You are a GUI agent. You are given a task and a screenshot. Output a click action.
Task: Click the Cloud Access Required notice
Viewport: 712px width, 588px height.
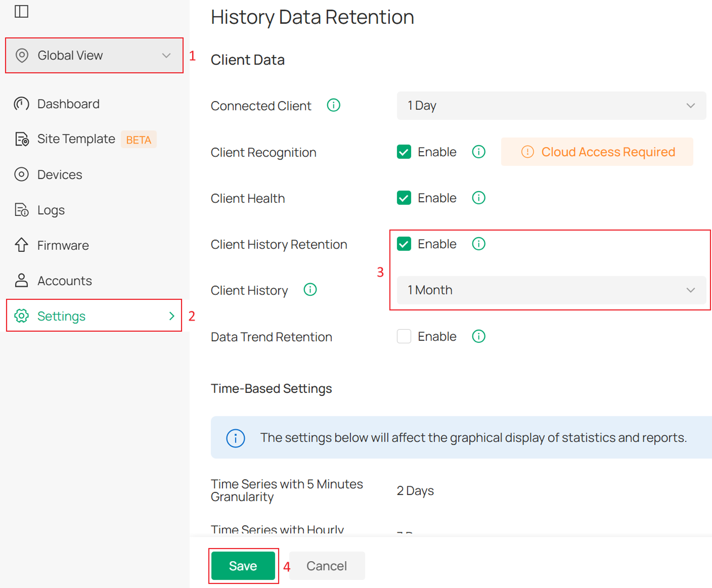click(x=597, y=152)
